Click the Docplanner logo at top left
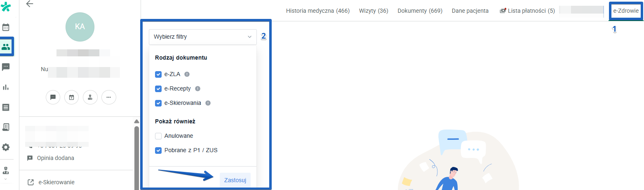Screen dimensions: 644x190 coord(6,7)
